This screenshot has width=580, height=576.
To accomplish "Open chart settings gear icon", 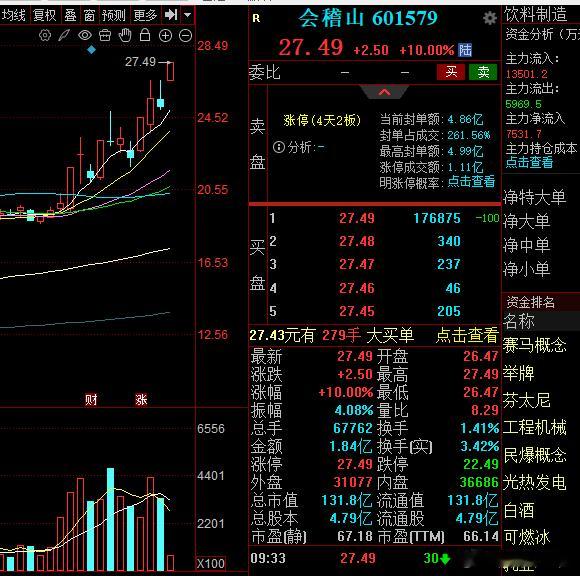I will pos(45,36).
